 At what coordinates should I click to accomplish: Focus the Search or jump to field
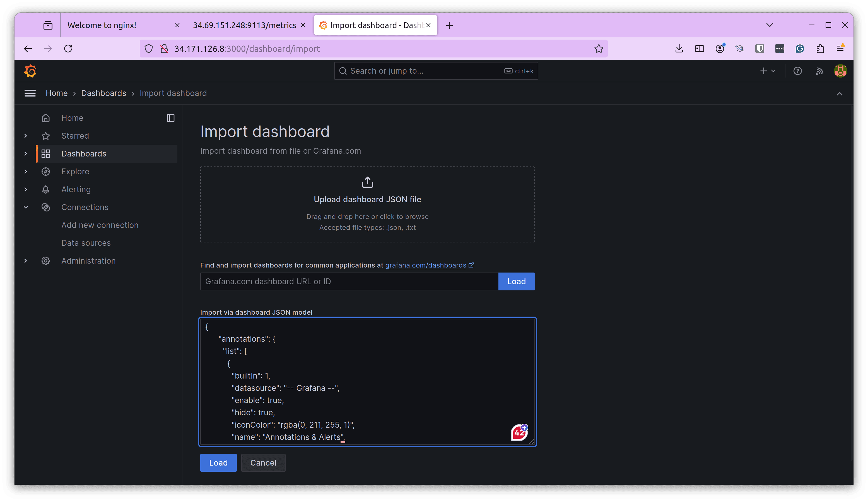436,71
